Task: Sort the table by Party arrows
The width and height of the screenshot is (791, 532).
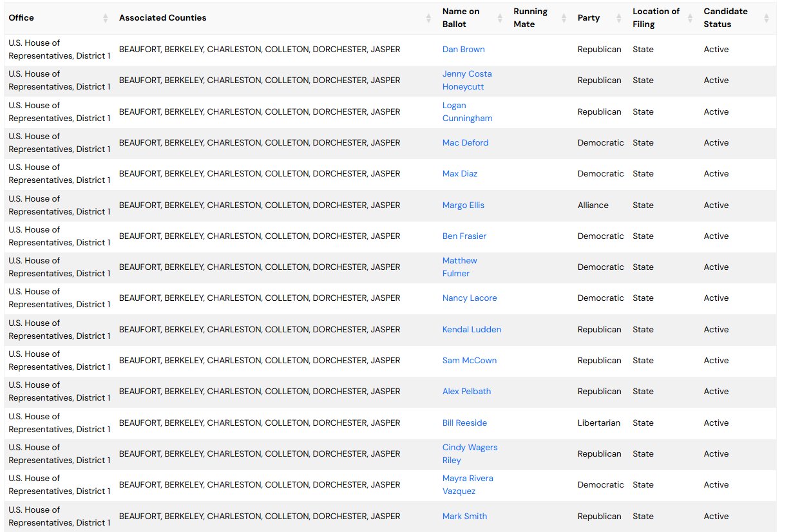Action: [x=619, y=18]
